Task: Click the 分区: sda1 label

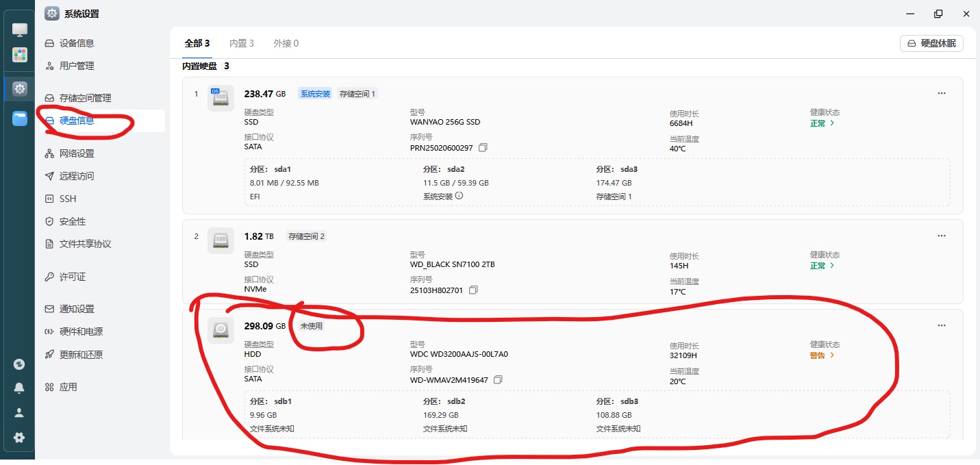Action: (x=271, y=169)
